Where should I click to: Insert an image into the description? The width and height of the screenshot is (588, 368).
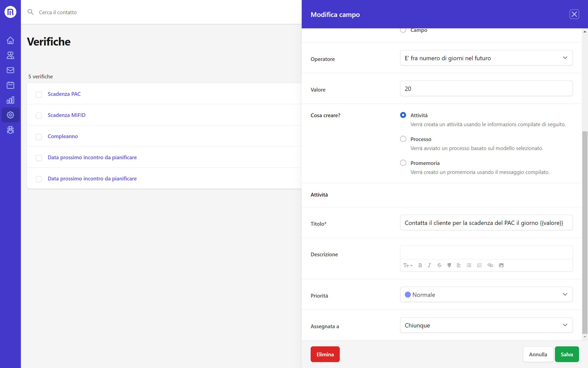[x=501, y=265]
